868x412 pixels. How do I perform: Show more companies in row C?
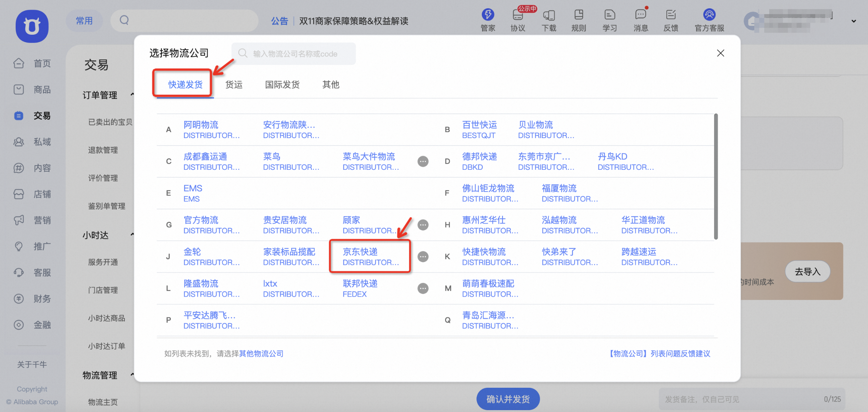(423, 161)
